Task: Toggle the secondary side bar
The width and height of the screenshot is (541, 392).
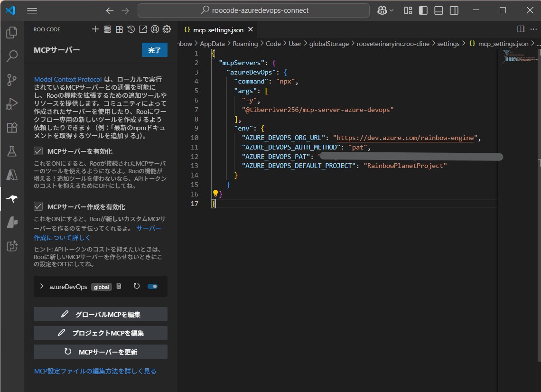Action: pos(454,11)
